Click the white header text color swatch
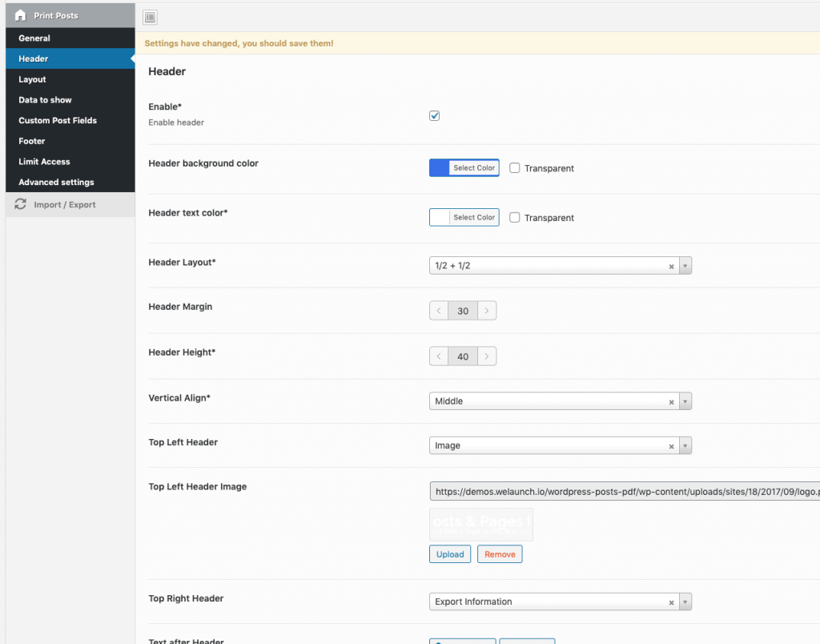The height and width of the screenshot is (644, 820). click(440, 217)
